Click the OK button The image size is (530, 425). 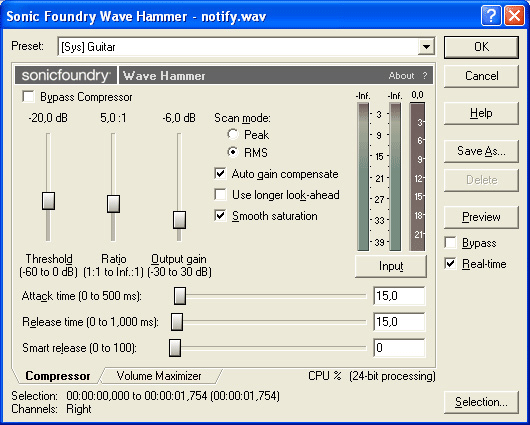(x=481, y=47)
